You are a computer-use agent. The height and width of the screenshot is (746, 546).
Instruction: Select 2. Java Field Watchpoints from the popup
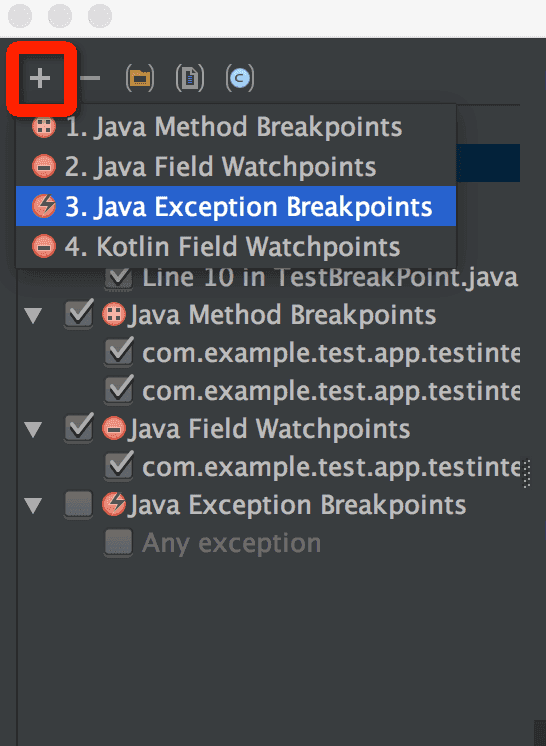point(236,167)
